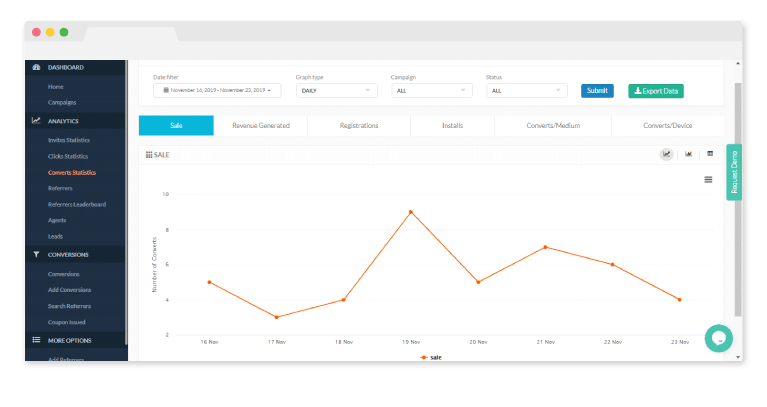Open the Status ALL dropdown

(527, 90)
